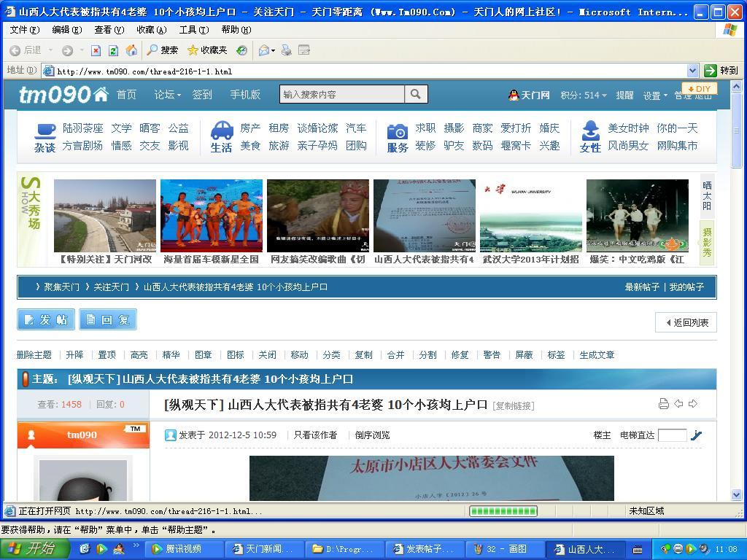The width and height of the screenshot is (747, 560).
Task: Open the IE Favorites (收藏夹) panel
Action: point(207,50)
